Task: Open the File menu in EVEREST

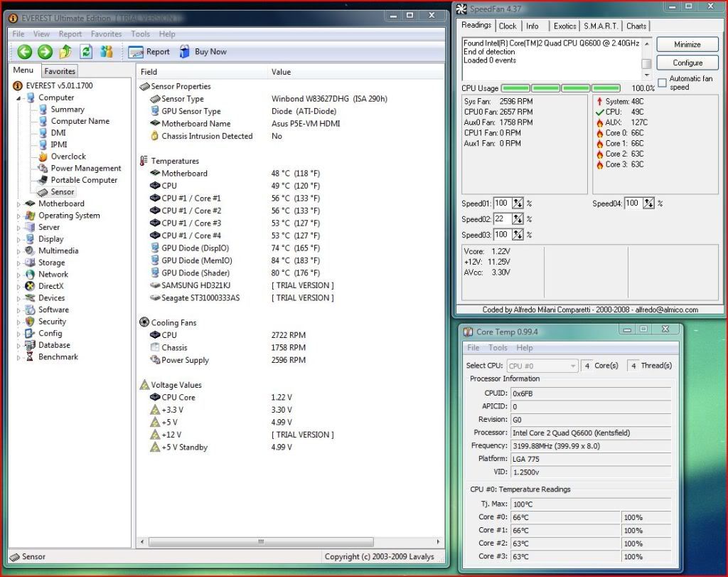Action: [18, 34]
